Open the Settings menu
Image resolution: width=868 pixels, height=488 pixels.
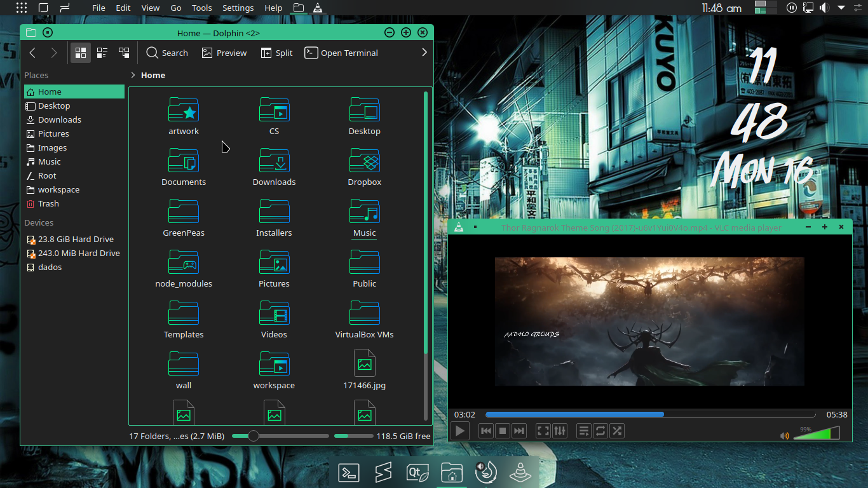click(238, 8)
